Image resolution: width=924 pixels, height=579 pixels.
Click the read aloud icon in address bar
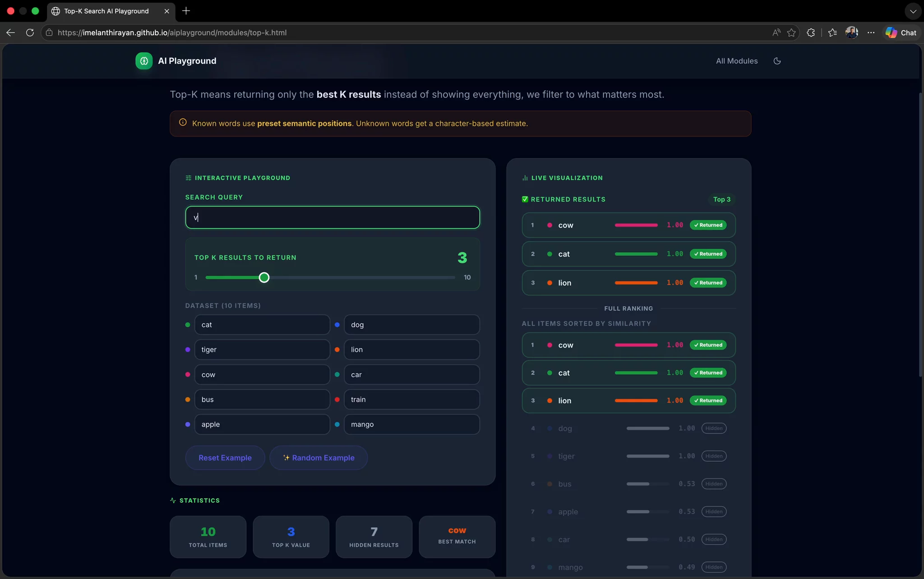click(776, 32)
